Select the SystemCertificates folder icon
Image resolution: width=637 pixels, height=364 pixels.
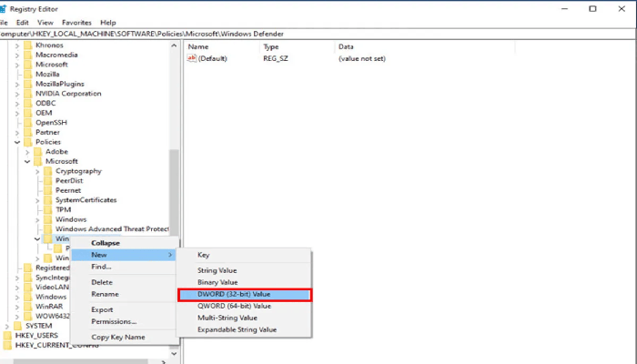click(x=47, y=200)
